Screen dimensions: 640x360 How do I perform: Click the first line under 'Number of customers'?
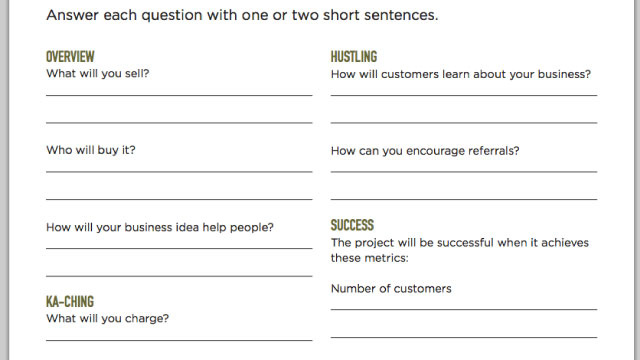[464, 309]
